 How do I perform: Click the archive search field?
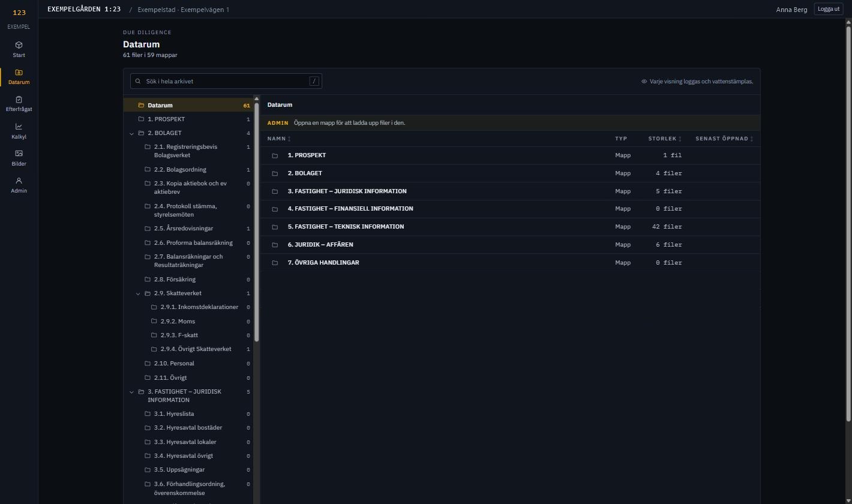coord(226,81)
